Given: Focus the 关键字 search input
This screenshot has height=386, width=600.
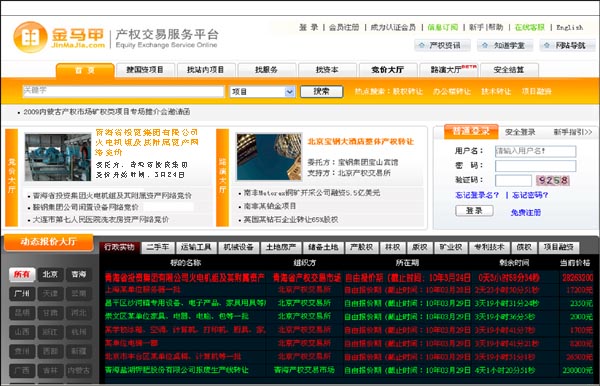Looking at the screenshot, I should click(123, 91).
